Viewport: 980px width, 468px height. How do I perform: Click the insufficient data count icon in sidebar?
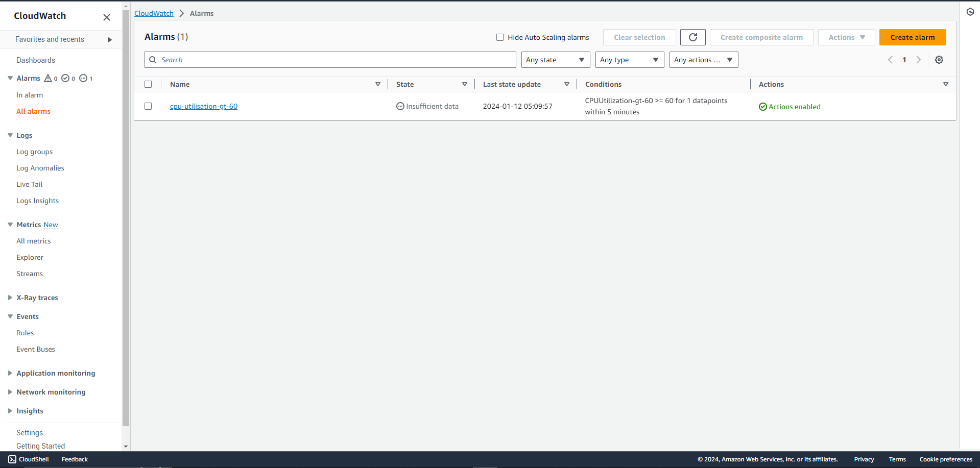point(83,78)
